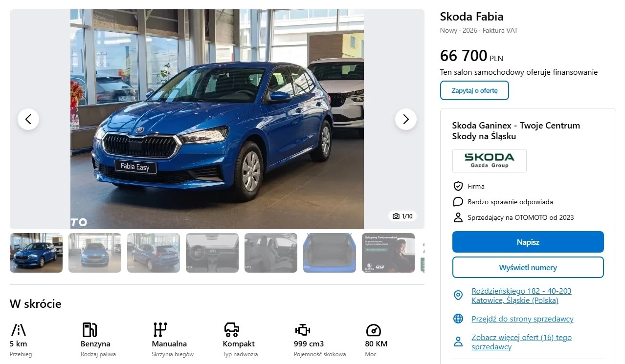Select the dashboard interior thumbnail
Viewport: 625px width, 364px height.
click(x=212, y=253)
